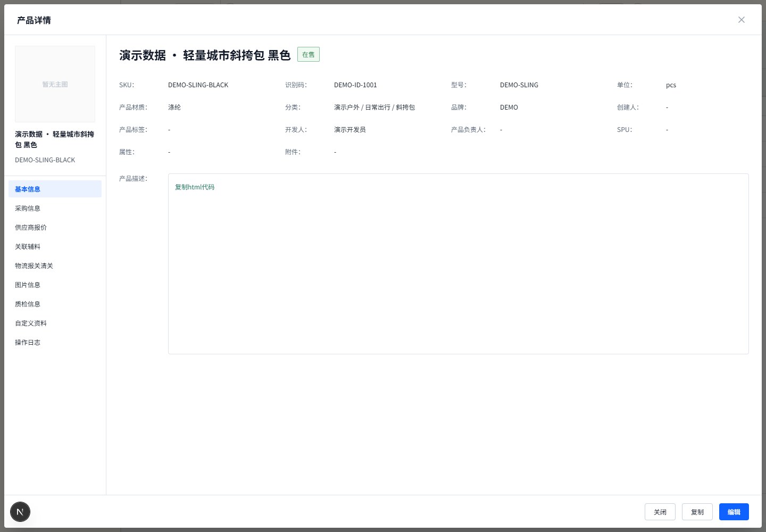Click the 开发人 value 演示开发员
This screenshot has width=766, height=532.
(350, 130)
